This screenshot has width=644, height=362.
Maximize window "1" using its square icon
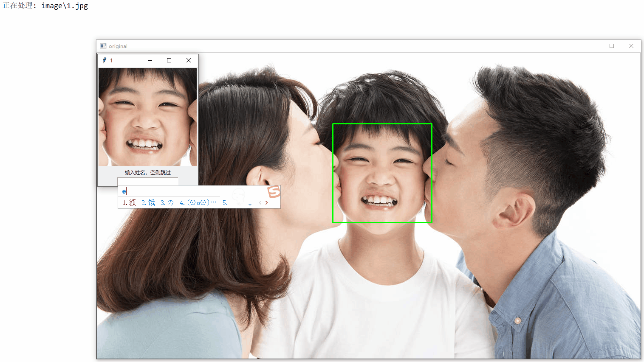(169, 60)
